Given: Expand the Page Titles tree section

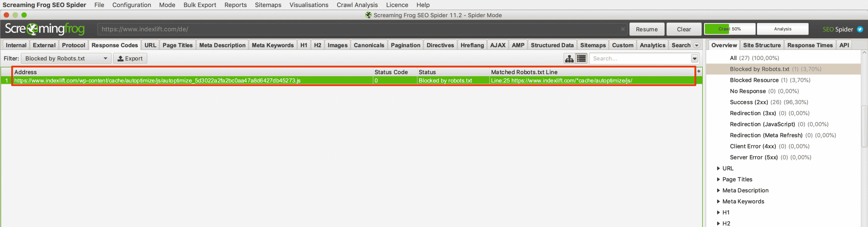Looking at the screenshot, I should 718,180.
